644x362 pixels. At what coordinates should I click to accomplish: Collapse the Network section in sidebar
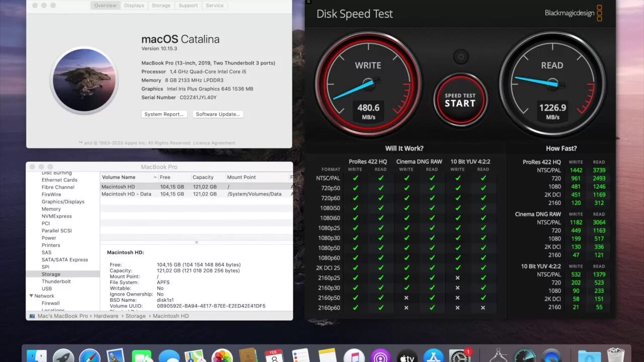(32, 296)
